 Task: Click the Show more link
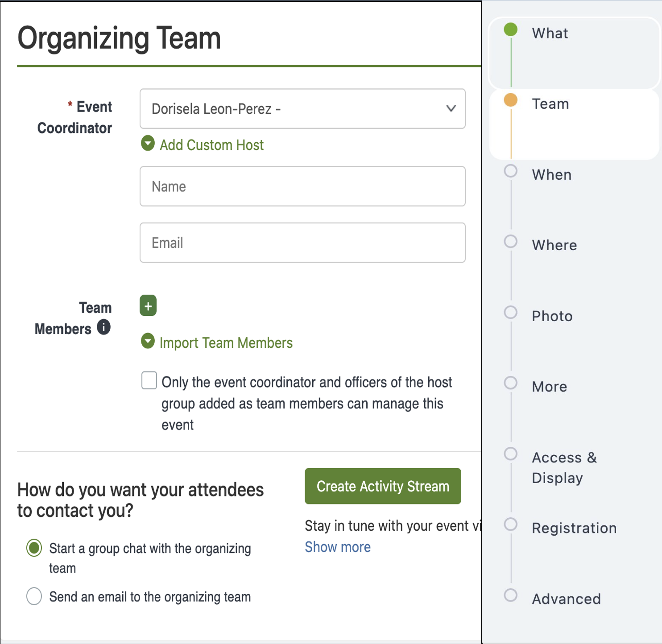337,547
